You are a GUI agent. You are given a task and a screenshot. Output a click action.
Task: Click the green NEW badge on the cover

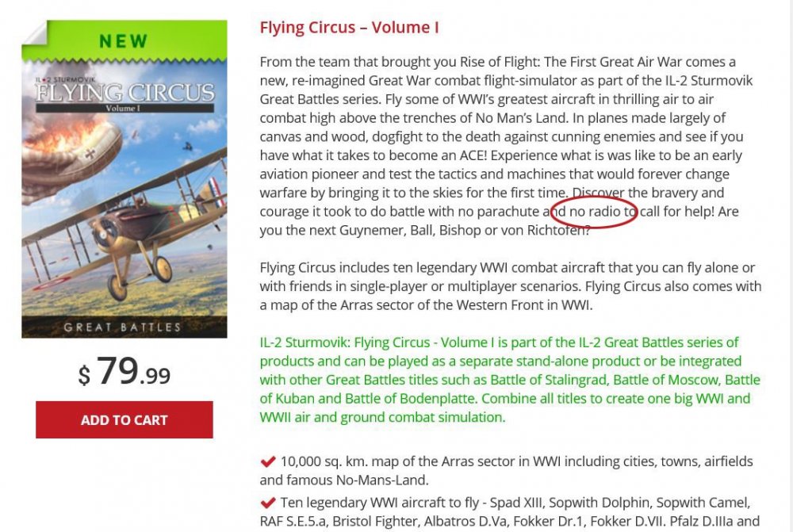point(124,41)
